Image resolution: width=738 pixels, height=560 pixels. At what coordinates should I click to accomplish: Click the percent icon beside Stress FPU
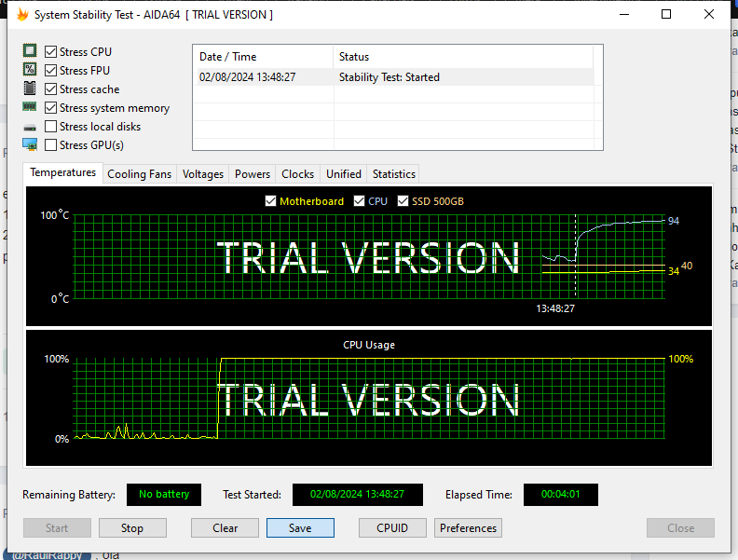tap(30, 70)
